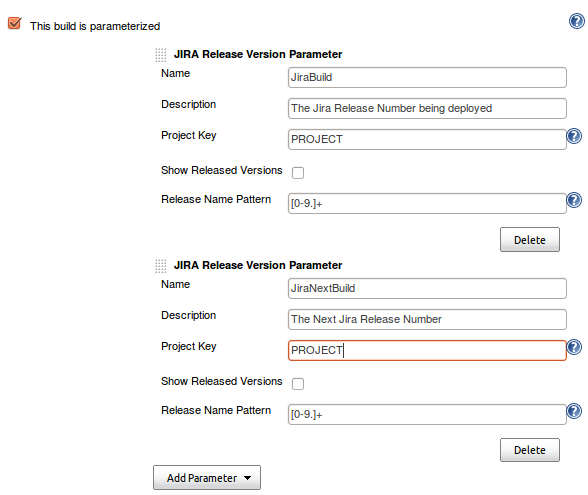Grab drag handle of JiraNextBuild parameter block
Screen dimensions: 588x495
160,266
